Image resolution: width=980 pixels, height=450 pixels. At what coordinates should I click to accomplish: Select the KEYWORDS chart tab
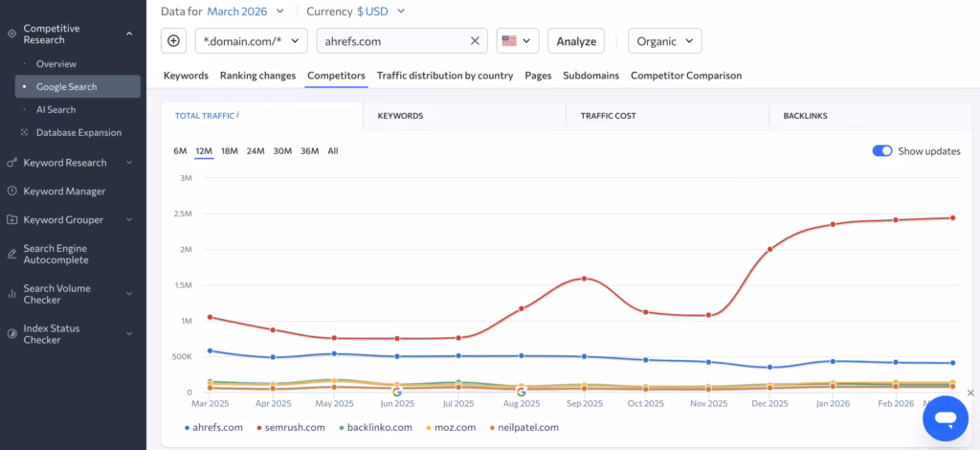[x=464, y=116]
